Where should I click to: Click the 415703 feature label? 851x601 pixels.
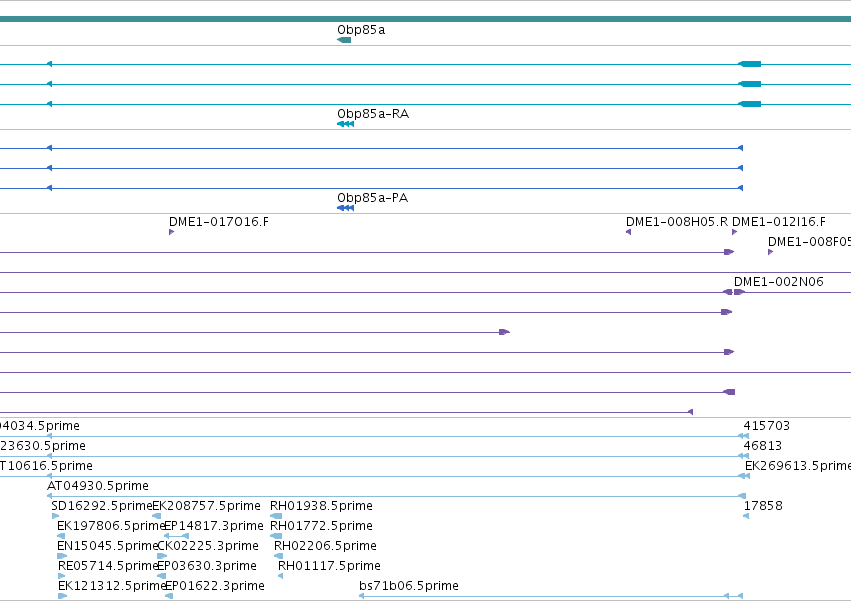coord(766,426)
